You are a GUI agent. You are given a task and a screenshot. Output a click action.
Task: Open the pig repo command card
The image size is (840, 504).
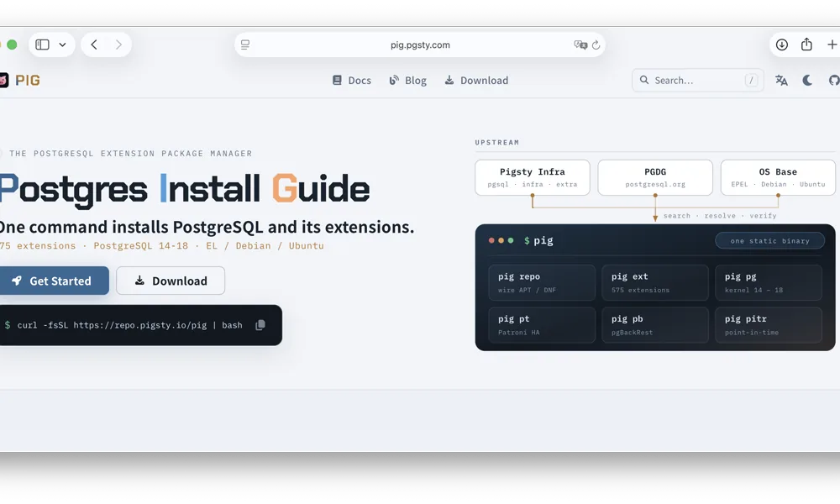pyautogui.click(x=542, y=282)
